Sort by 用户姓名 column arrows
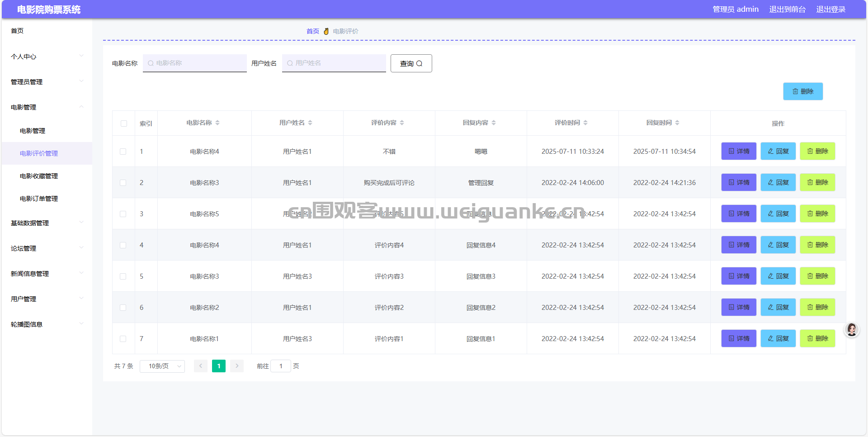The image size is (868, 437). [310, 123]
